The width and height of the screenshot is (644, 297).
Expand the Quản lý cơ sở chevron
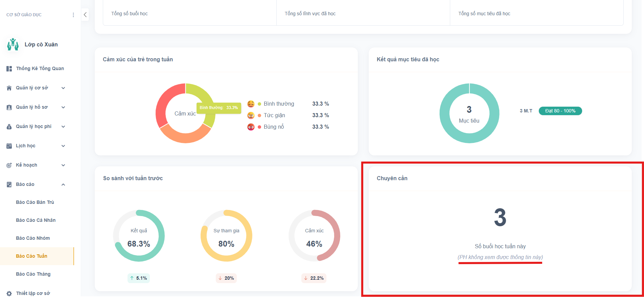click(x=63, y=88)
